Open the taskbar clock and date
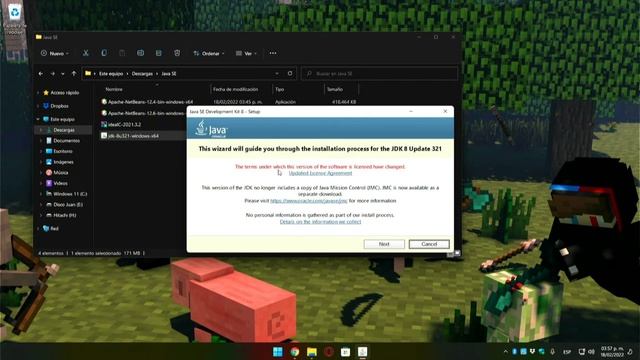This screenshot has height=360, width=640. (612, 352)
